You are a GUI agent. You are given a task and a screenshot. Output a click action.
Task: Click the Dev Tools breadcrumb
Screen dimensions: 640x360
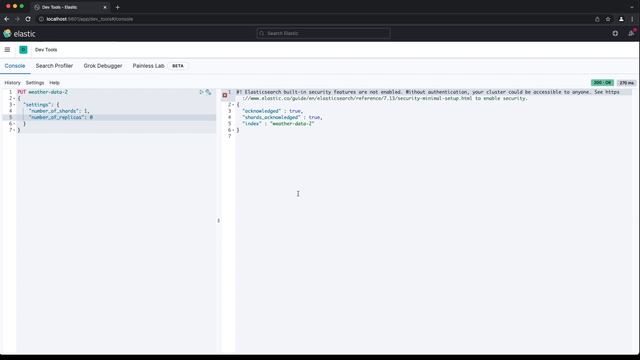(46, 50)
